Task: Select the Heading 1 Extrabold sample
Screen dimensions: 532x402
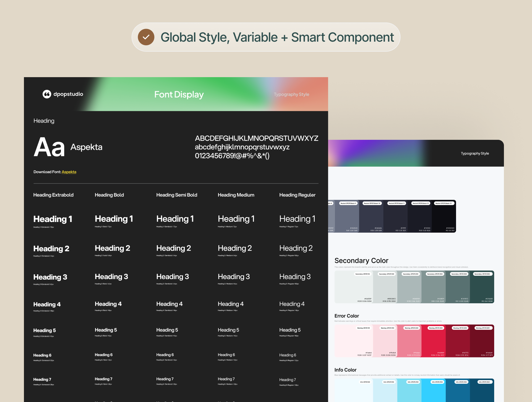Action: point(53,219)
